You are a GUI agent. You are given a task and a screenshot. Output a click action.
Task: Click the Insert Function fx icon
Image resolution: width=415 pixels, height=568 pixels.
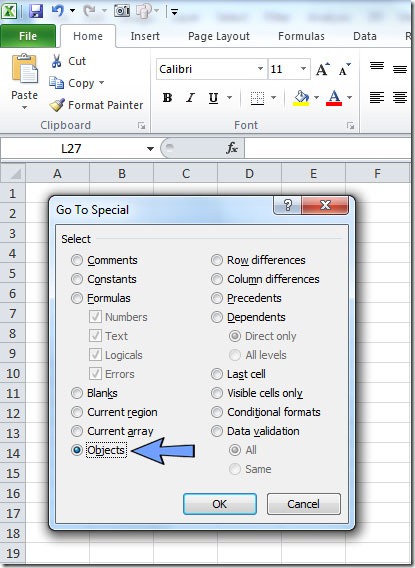click(232, 148)
